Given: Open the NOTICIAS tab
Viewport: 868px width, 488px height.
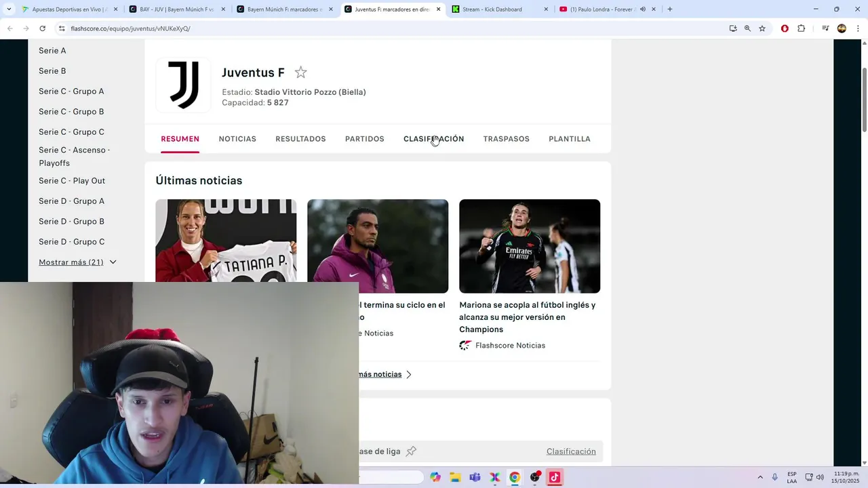Looking at the screenshot, I should click(x=237, y=139).
